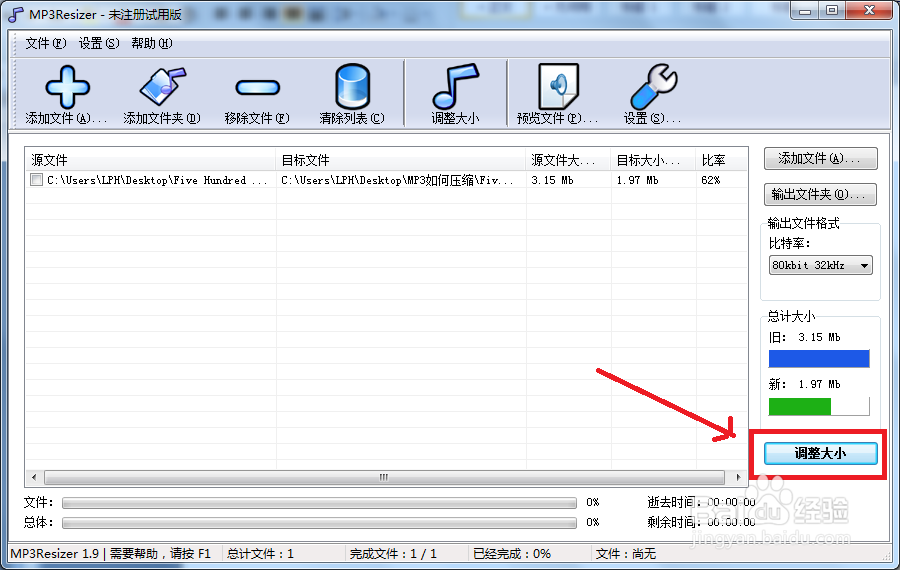Click the blue old size bar
This screenshot has width=900, height=570.
(x=819, y=359)
